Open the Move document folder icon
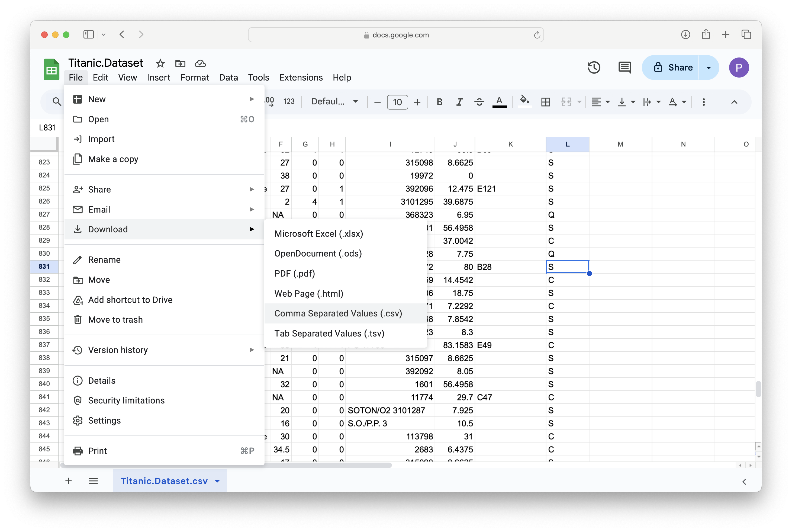This screenshot has height=532, width=792. click(180, 63)
